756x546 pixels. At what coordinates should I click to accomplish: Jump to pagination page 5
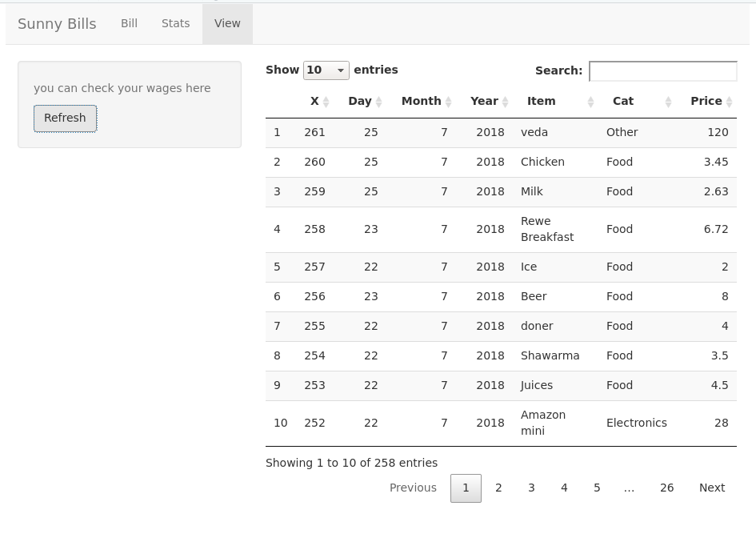click(x=597, y=488)
